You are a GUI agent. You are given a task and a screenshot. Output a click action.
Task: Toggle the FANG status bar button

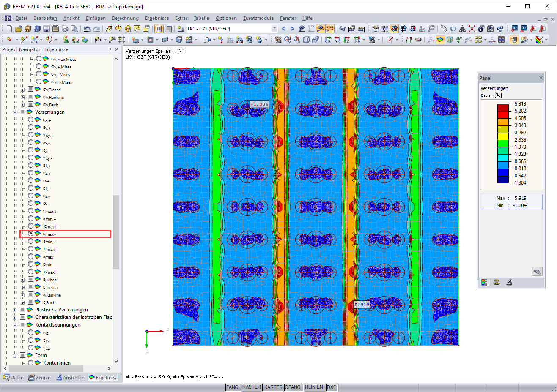click(232, 387)
